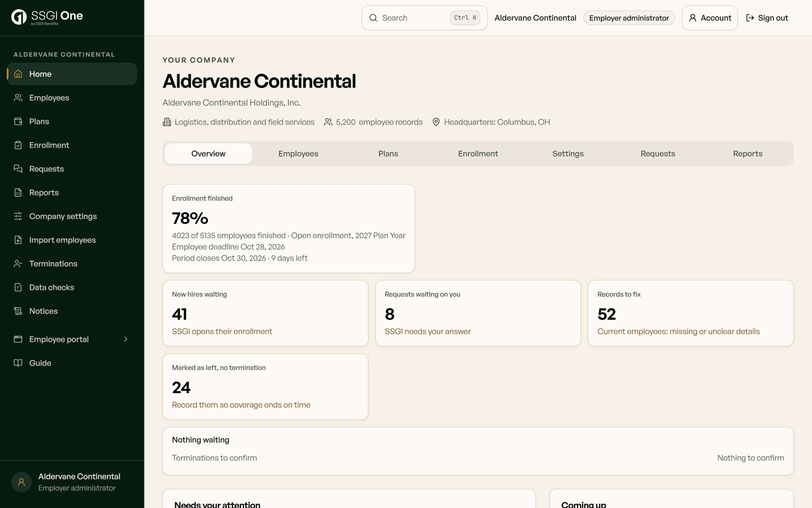The image size is (812, 508).
Task: Click the Data checks sidebar label
Action: (52, 287)
